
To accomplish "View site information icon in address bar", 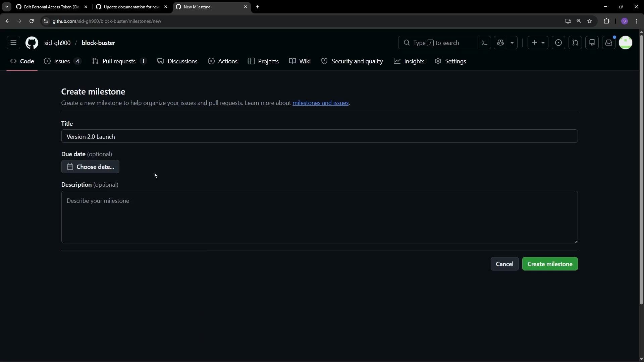I will 46,21.
